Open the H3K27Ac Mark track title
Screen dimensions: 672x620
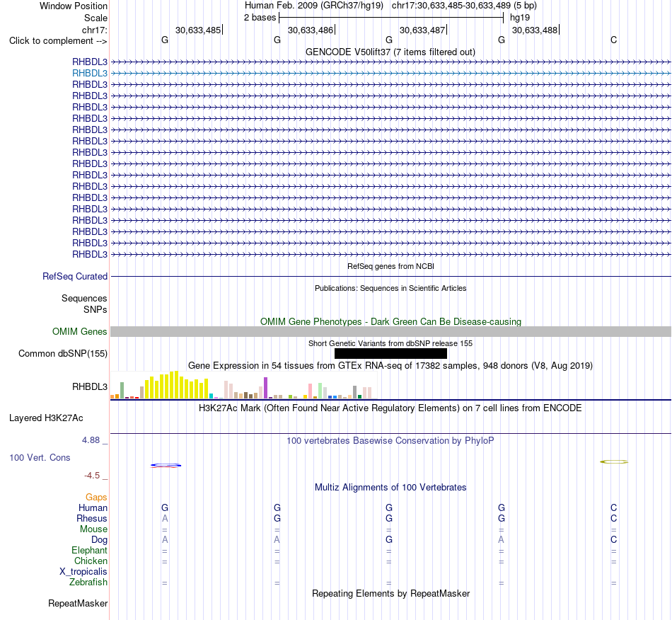(x=390, y=408)
